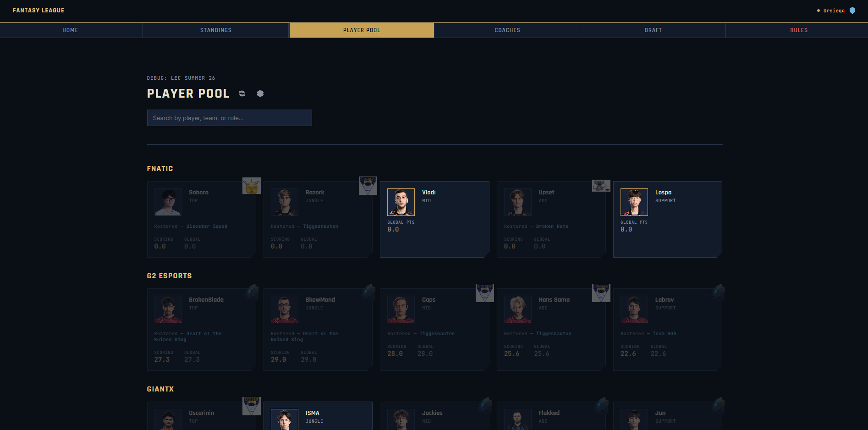Switch to the Coaches tab
This screenshot has height=430, width=868.
[507, 30]
